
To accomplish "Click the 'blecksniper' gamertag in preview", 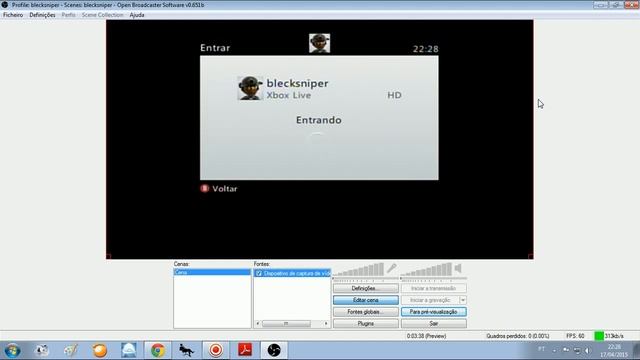I will pyautogui.click(x=297, y=83).
